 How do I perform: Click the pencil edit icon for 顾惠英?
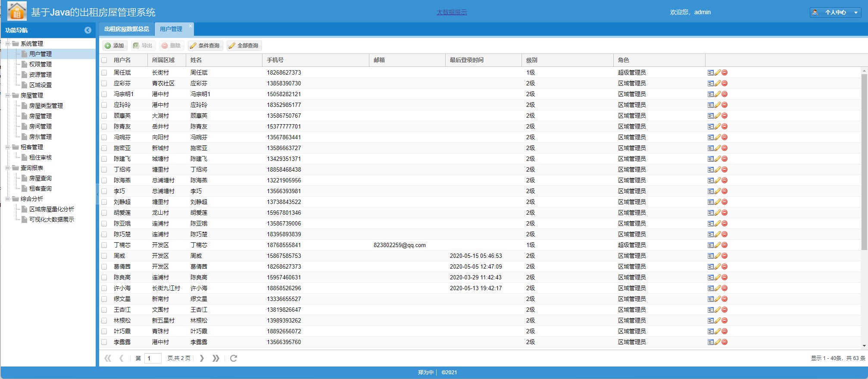[x=718, y=116]
